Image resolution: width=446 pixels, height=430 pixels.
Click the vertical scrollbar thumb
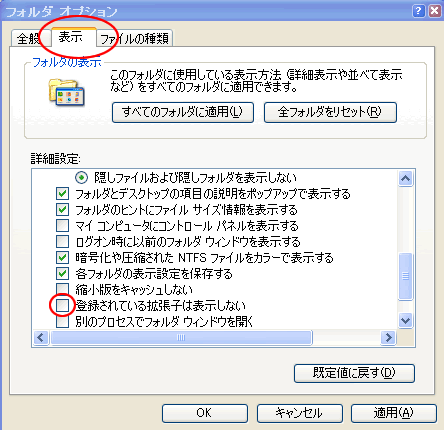coord(405,277)
